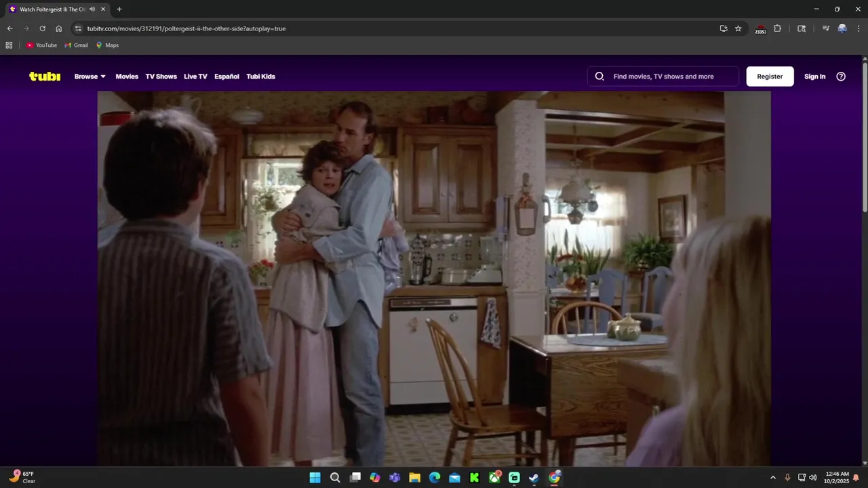
Task: Open the red extension with counter badge
Action: [x=761, y=29]
